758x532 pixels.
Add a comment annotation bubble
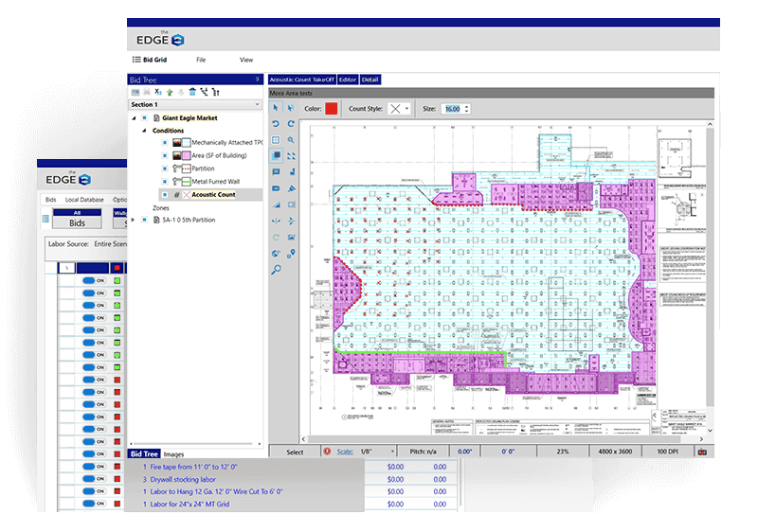point(276,172)
